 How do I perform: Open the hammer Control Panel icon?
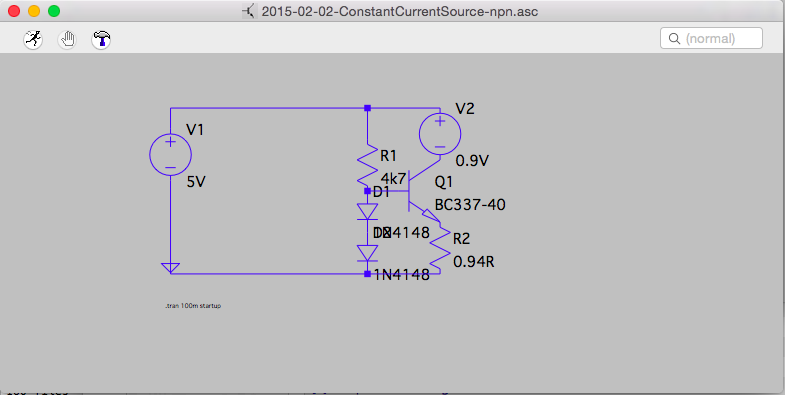[x=101, y=39]
